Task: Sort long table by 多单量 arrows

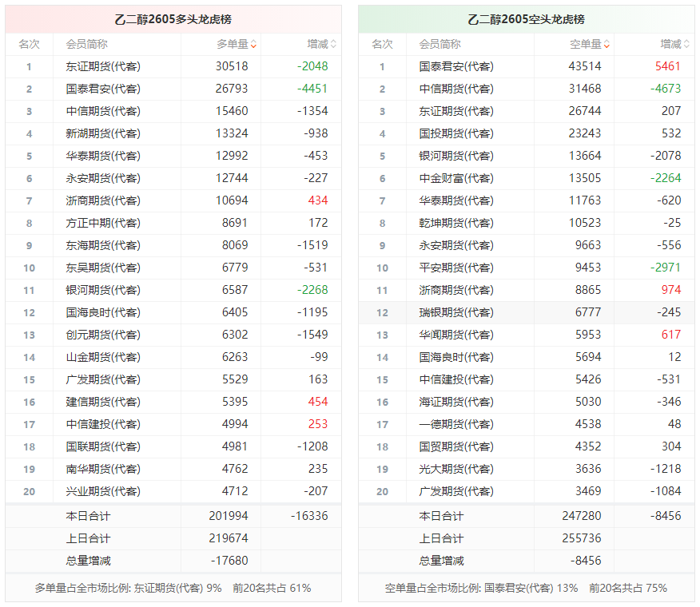Action: pos(253,44)
